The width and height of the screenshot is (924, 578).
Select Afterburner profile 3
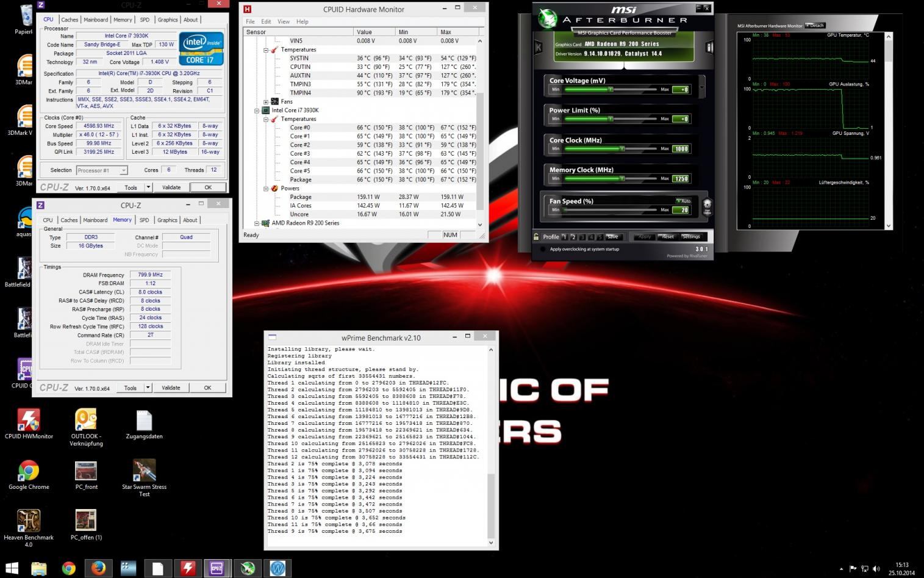[582, 237]
